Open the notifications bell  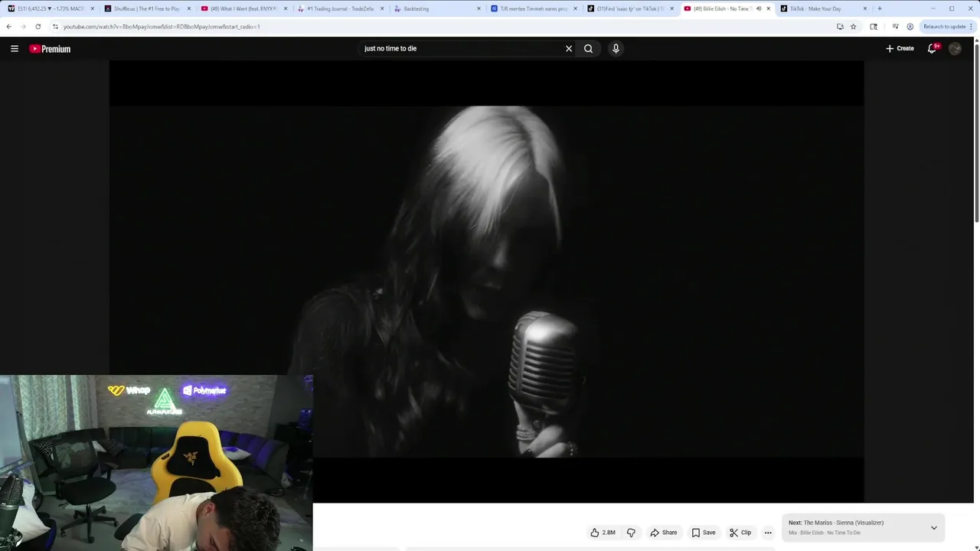pyautogui.click(x=932, y=48)
